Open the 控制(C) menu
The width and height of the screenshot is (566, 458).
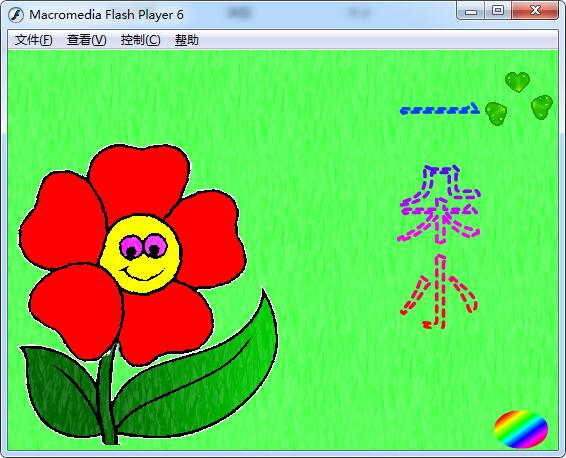point(140,40)
